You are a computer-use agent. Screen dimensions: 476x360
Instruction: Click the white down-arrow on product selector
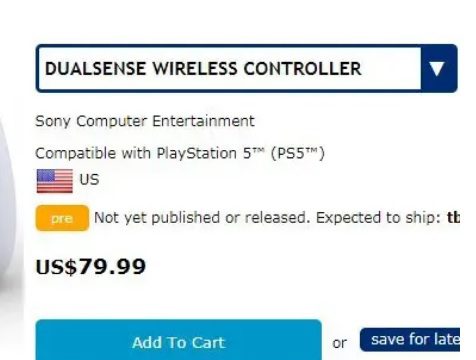click(437, 68)
